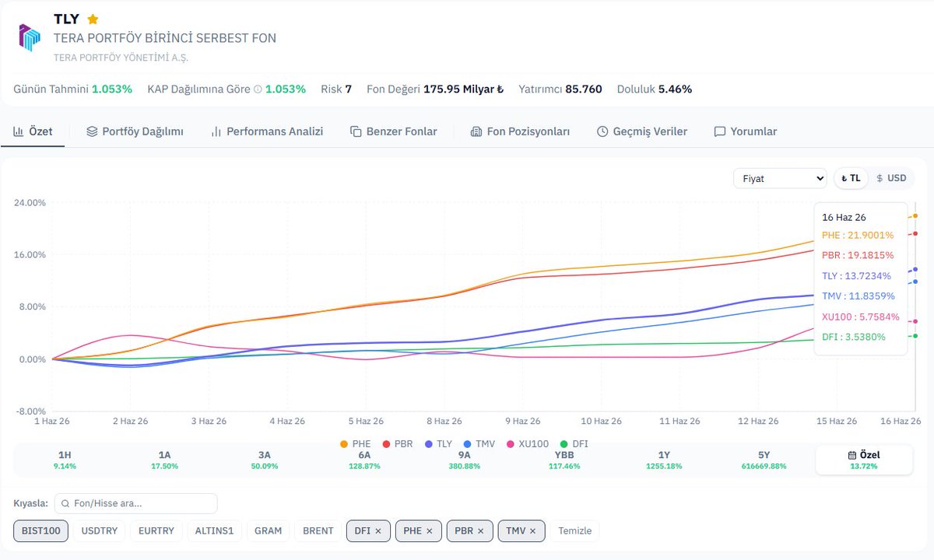Toggle TLY series in chart legend
This screenshot has width=934, height=560.
438,443
